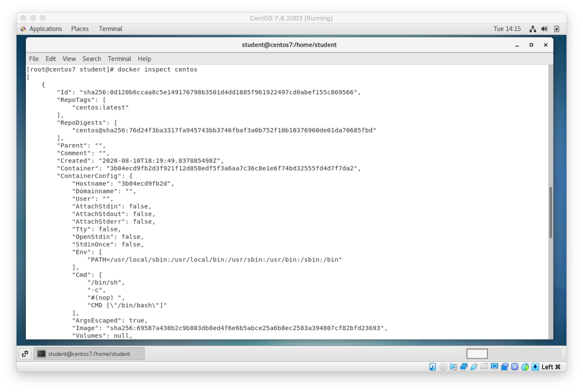Click the wired network tray icon
This screenshot has width=583, height=392.
tap(533, 29)
